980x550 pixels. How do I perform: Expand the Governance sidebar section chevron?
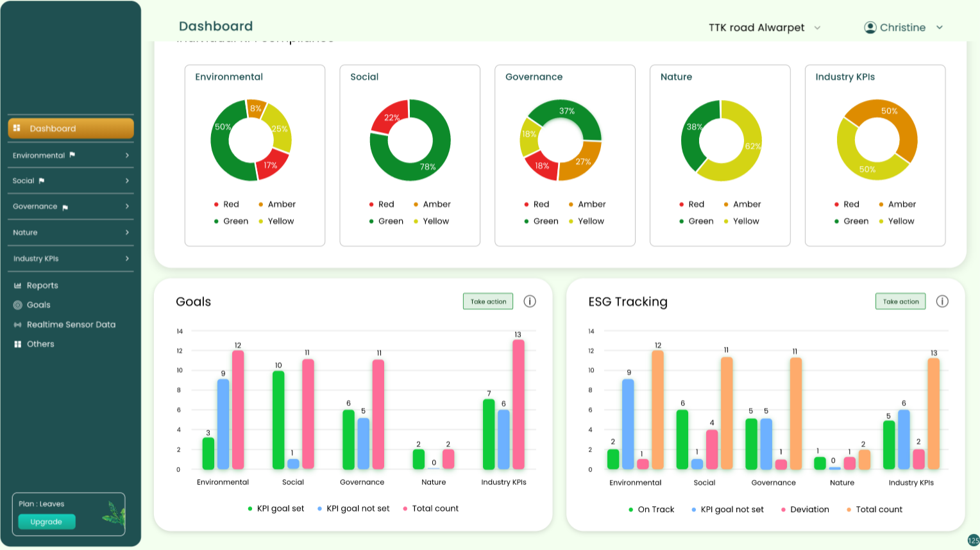127,206
